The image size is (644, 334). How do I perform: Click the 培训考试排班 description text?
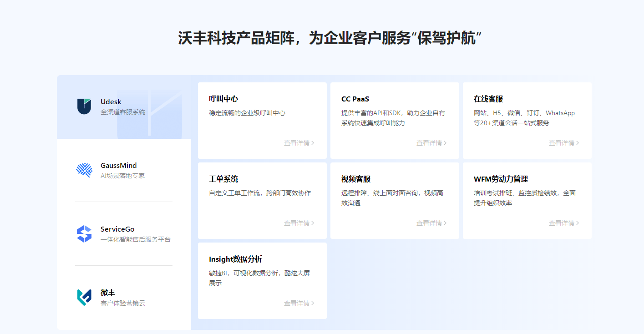click(525, 198)
